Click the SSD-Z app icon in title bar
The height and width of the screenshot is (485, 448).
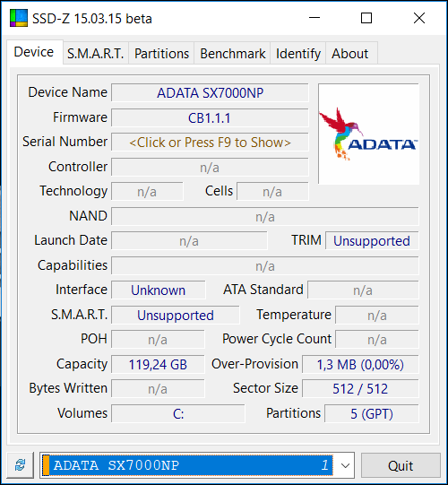[19, 18]
